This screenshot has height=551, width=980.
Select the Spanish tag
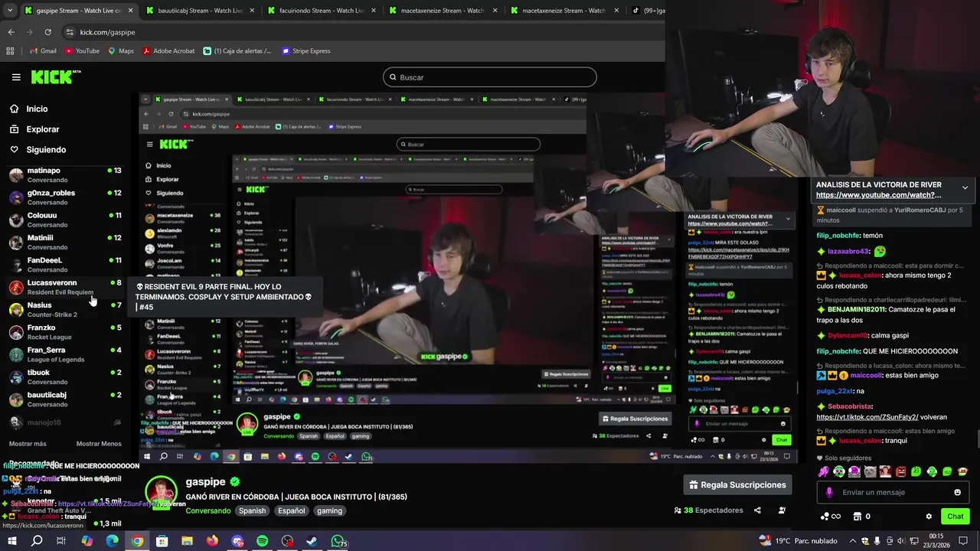pyautogui.click(x=252, y=510)
